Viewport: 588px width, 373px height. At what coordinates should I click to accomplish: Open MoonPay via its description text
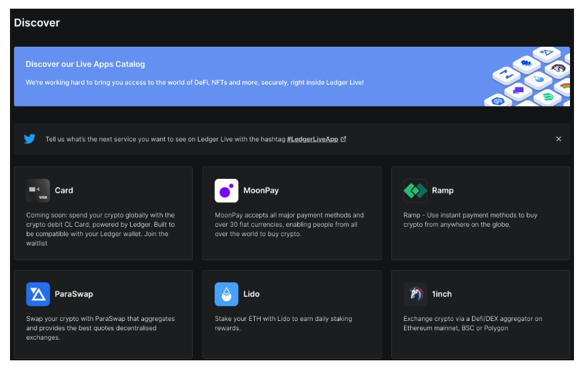(x=289, y=225)
